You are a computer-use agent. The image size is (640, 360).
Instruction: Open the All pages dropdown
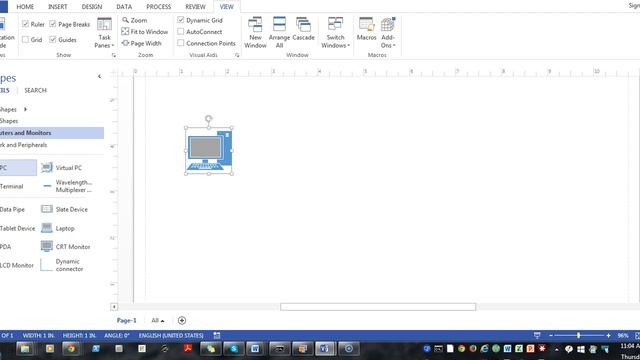[158, 320]
